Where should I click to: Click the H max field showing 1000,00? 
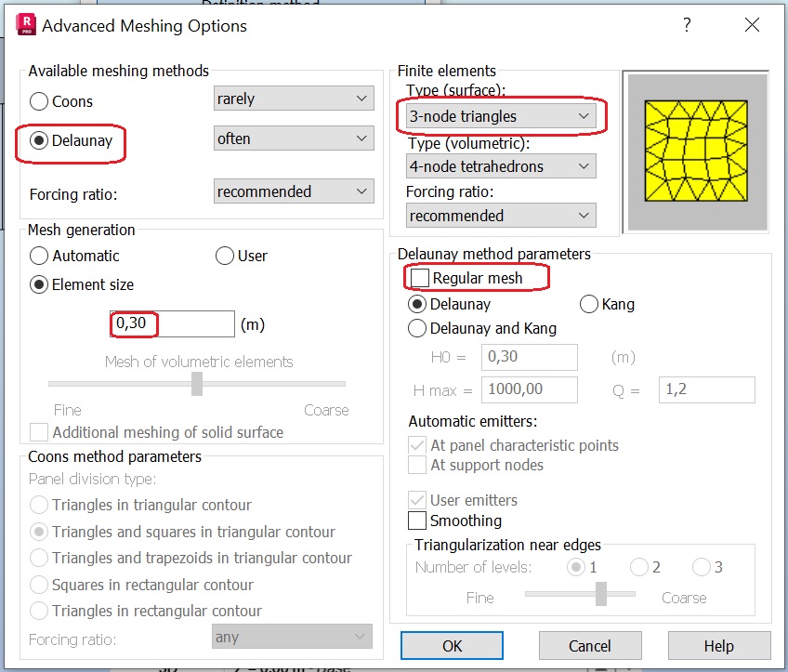[530, 389]
